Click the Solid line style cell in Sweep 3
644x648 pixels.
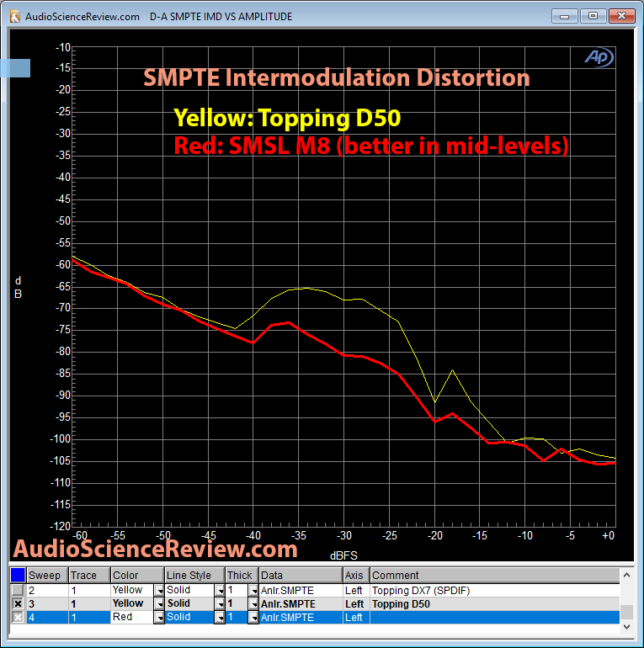tap(189, 603)
